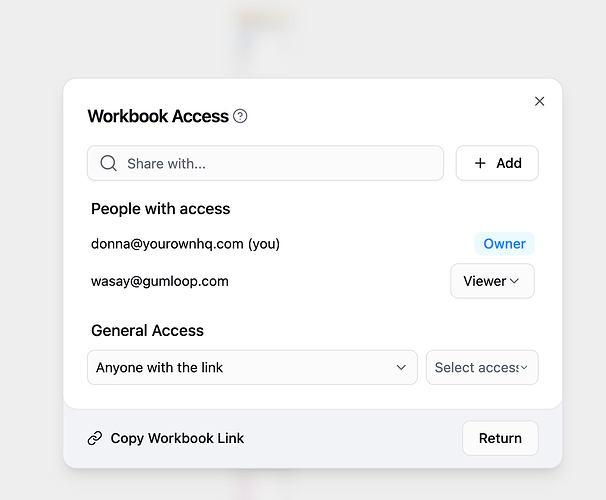Focus the Share with input field
The image size is (606, 500).
(280, 163)
